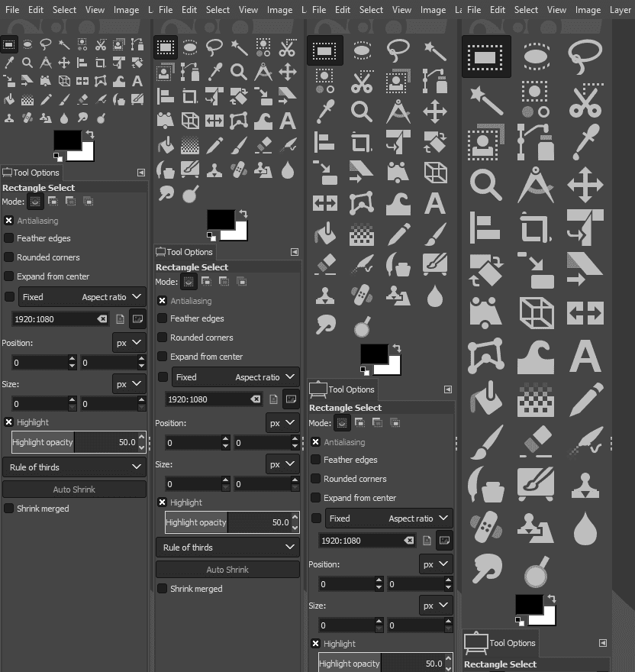Select Flip tool in largest-icon toolbox
Screen dimensions: 635x672
(x=585, y=313)
